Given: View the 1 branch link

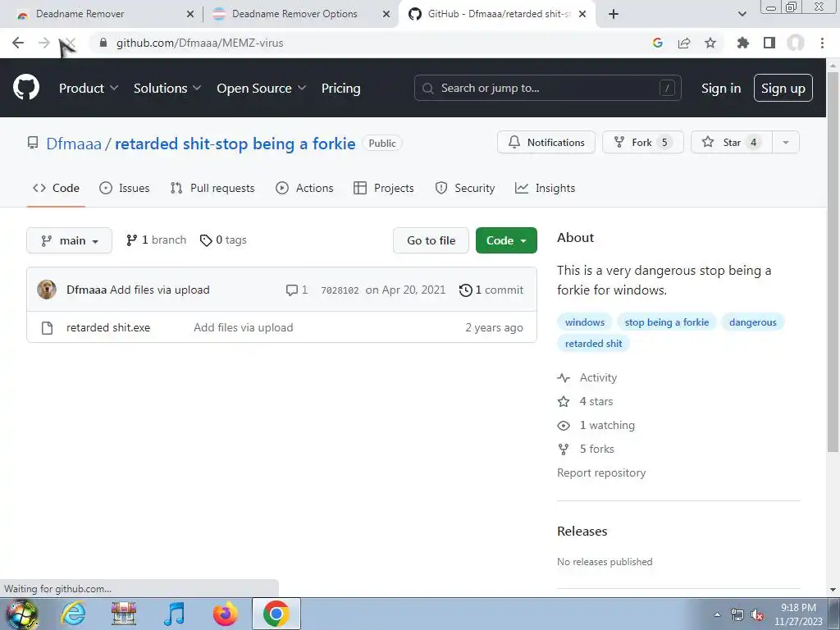Looking at the screenshot, I should pos(156,240).
